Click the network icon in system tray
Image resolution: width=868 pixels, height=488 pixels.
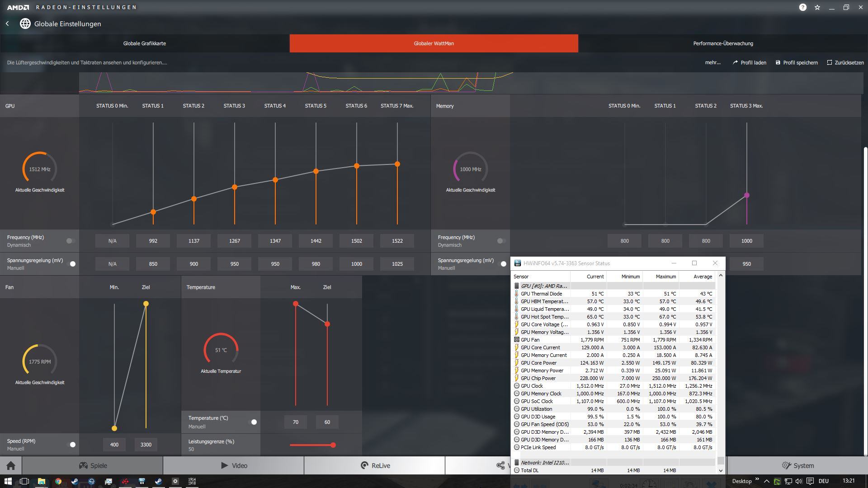pos(788,481)
